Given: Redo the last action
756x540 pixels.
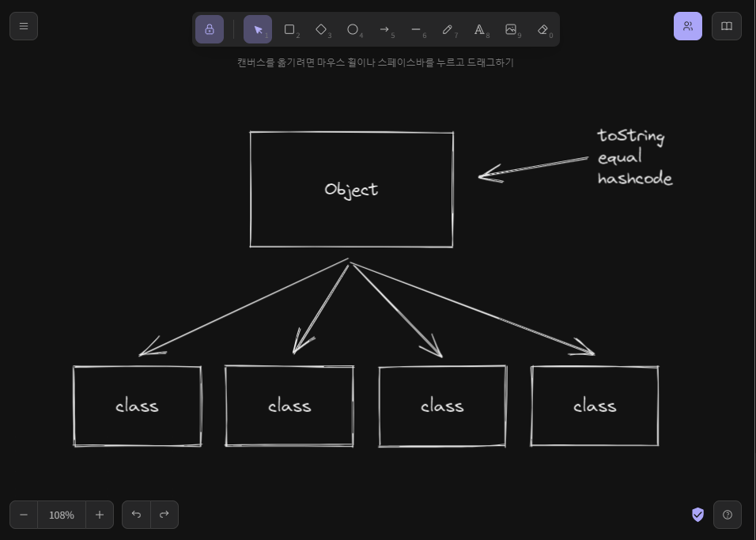Looking at the screenshot, I should pos(164,515).
